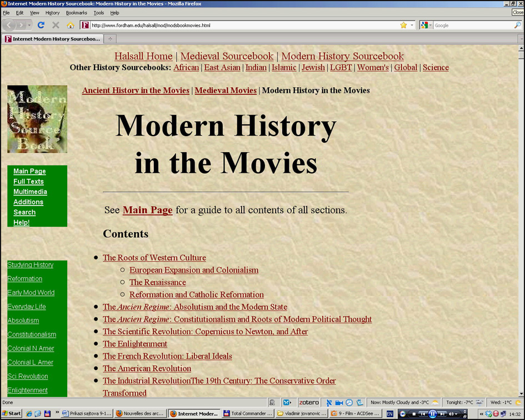This screenshot has width=525, height=420.
Task: Pause playback in the taskbar media player
Action: coord(432,414)
